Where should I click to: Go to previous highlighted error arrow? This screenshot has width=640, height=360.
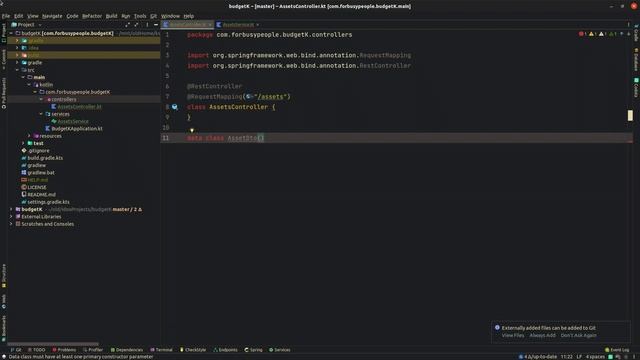(x=622, y=34)
